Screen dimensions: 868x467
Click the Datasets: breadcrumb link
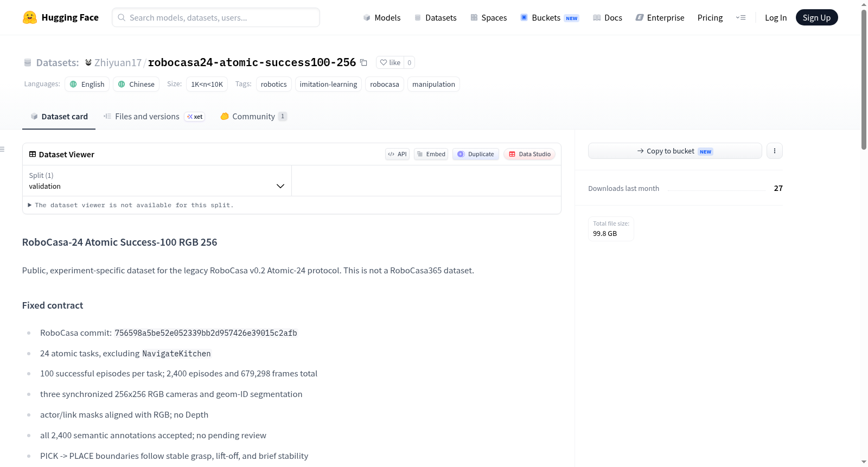pyautogui.click(x=58, y=62)
